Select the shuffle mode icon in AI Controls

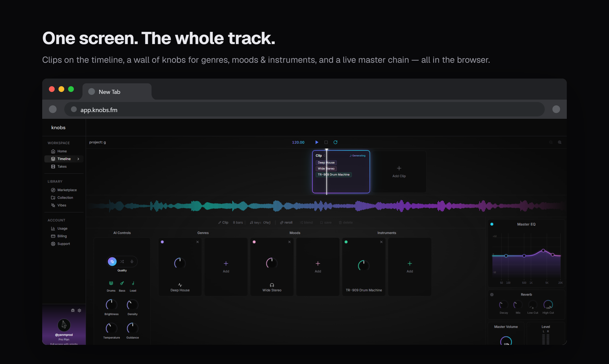point(122,262)
